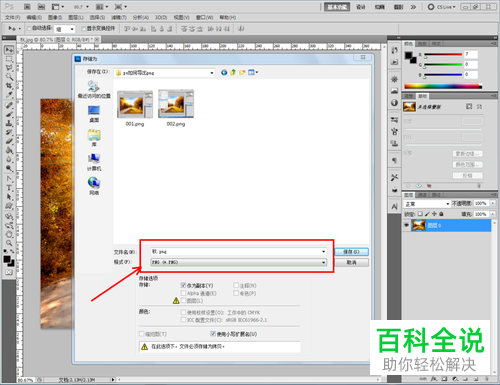Select the Crop tool
Viewport: 500px width, 385px height.
(9, 86)
